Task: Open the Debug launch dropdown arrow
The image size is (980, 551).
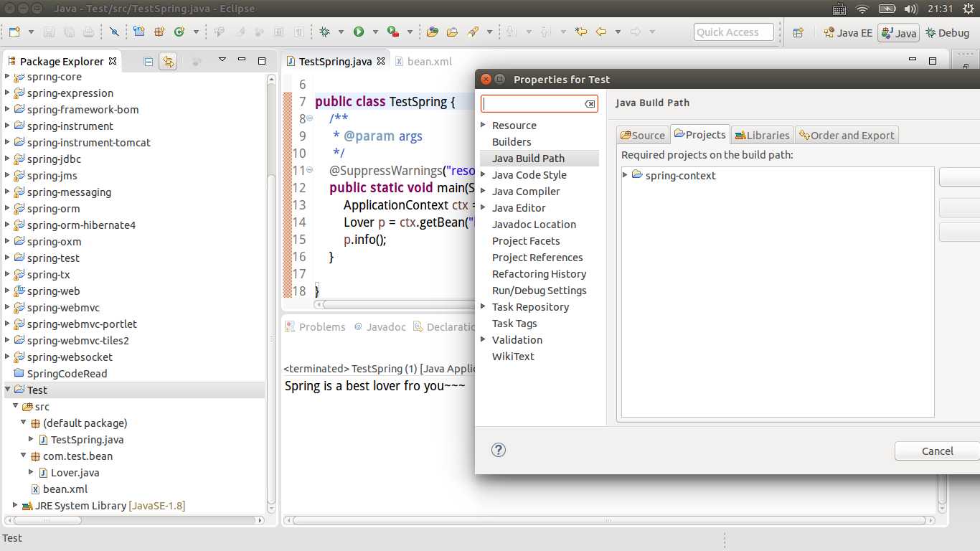Action: 341,32
